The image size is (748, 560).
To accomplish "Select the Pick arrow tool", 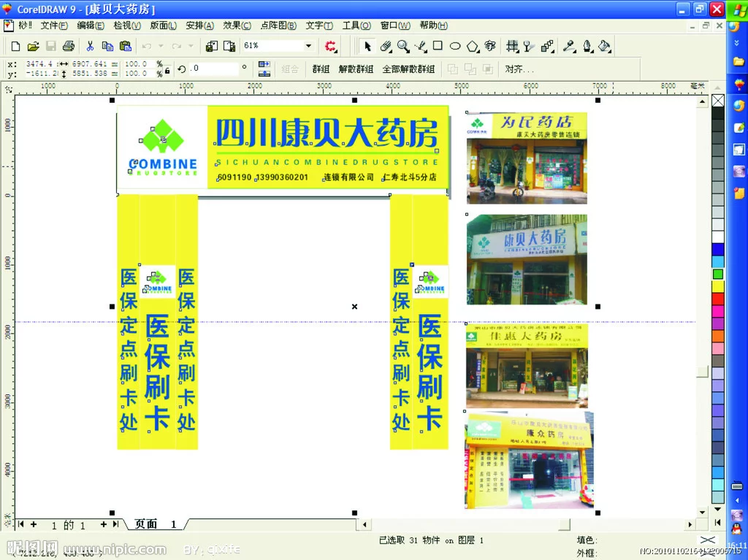I will [367, 46].
